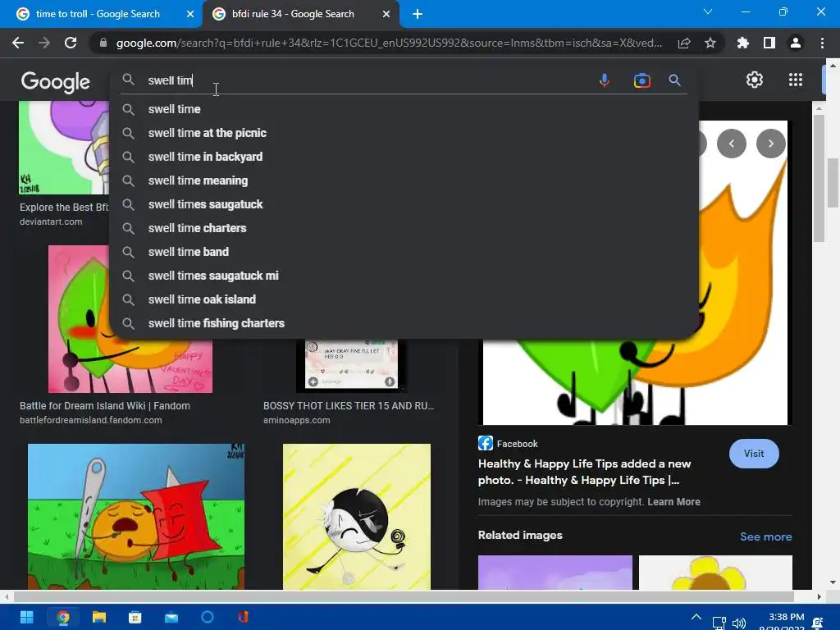Click the preview panel vertical scrollbar
This screenshot has height=630, width=840.
[x=819, y=178]
